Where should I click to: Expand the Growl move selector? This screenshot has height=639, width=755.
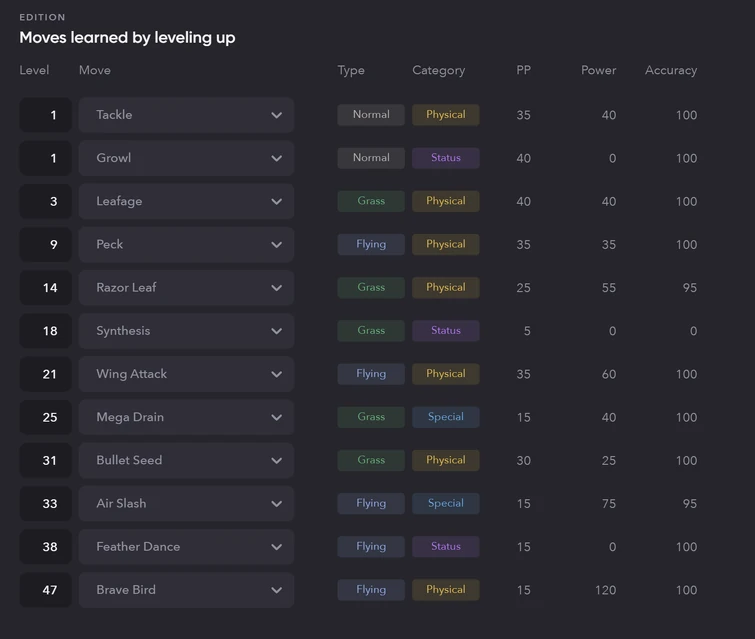click(x=186, y=158)
